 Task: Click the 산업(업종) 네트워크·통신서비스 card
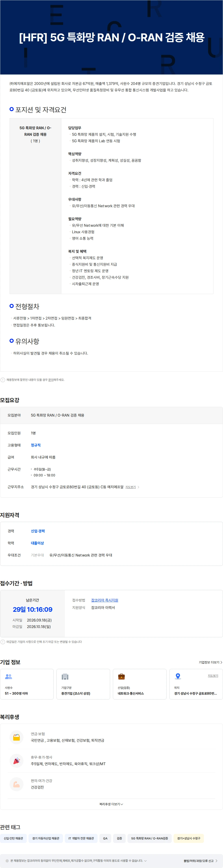coord(140,684)
